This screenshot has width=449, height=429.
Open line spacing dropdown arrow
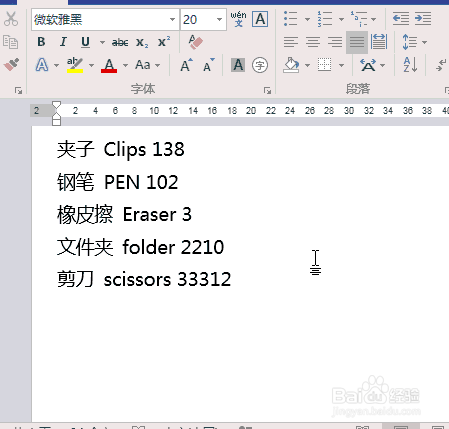[424, 42]
